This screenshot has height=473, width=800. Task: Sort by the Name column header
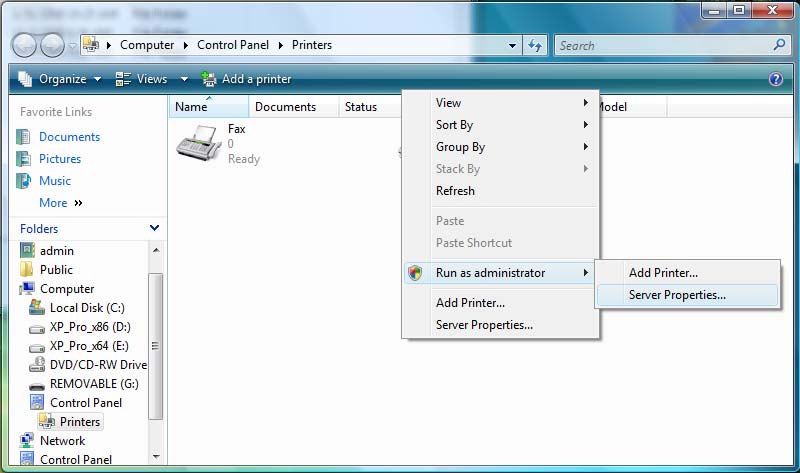click(209, 107)
